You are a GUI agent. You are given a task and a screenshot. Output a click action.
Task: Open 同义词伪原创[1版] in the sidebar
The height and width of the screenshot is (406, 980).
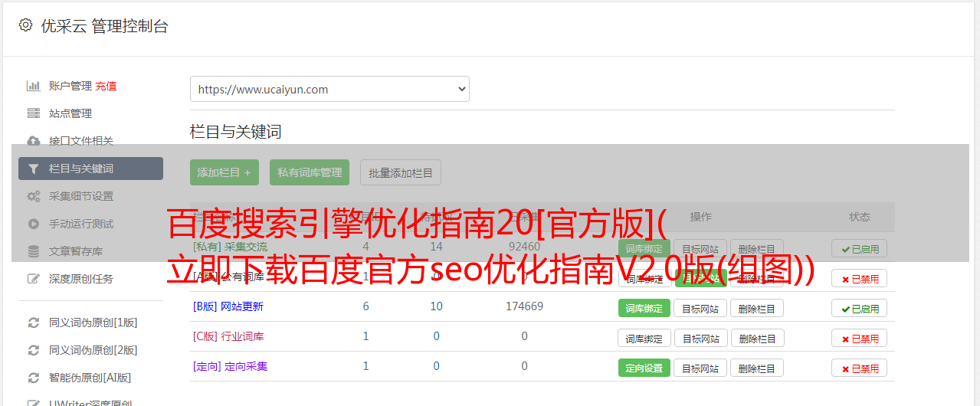click(93, 323)
